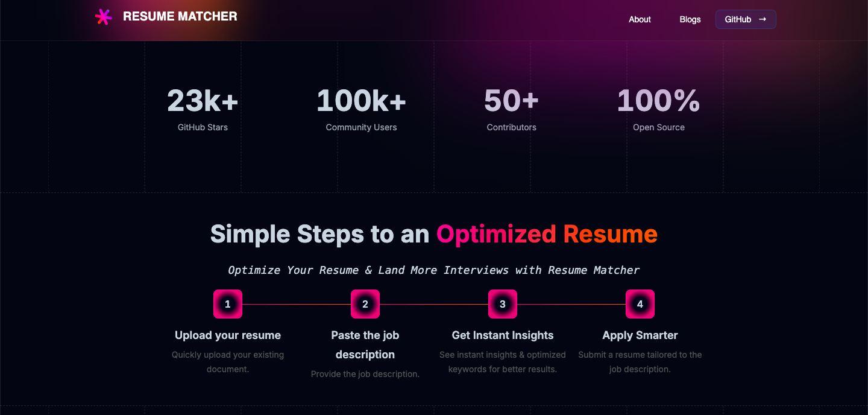Click the 50+ stat number
This screenshot has width=868, height=415.
(x=511, y=100)
